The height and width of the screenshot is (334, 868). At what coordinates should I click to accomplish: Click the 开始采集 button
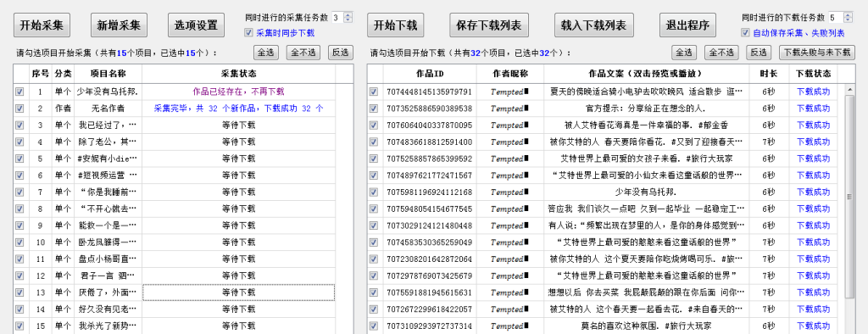[x=42, y=25]
